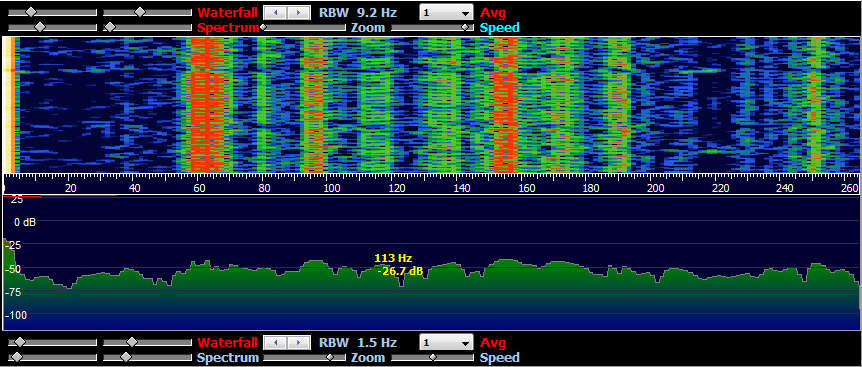This screenshot has height=367, width=862.
Task: Click the top RBW increase right arrow
Action: 297,12
